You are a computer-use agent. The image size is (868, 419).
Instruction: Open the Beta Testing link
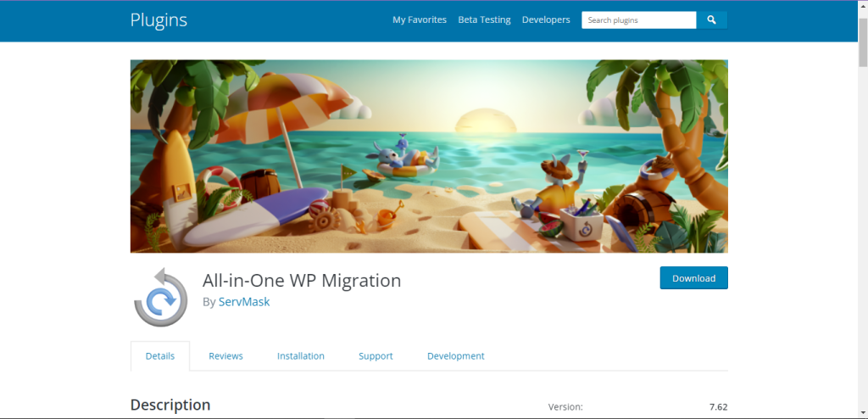point(484,20)
